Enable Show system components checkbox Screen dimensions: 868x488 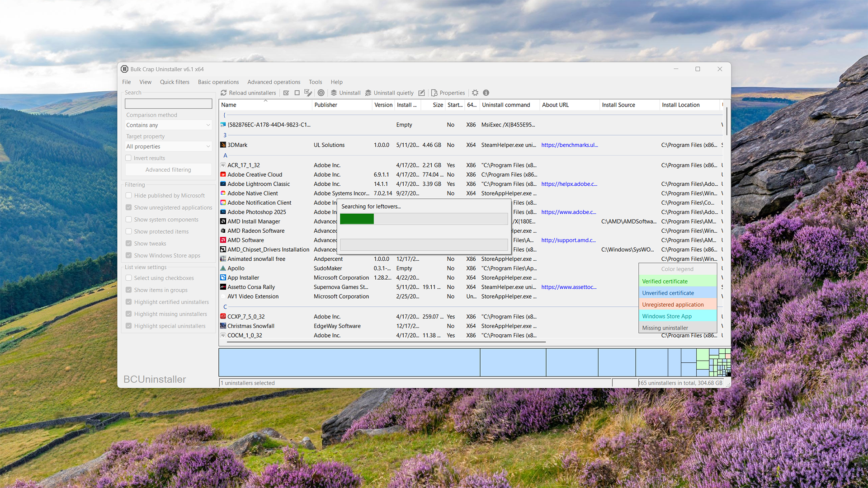[129, 220]
